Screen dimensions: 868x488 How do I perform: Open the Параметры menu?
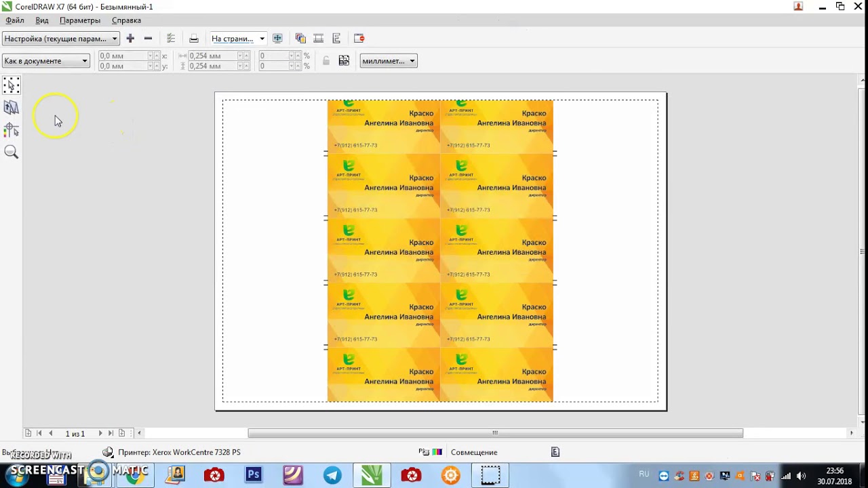pyautogui.click(x=80, y=20)
